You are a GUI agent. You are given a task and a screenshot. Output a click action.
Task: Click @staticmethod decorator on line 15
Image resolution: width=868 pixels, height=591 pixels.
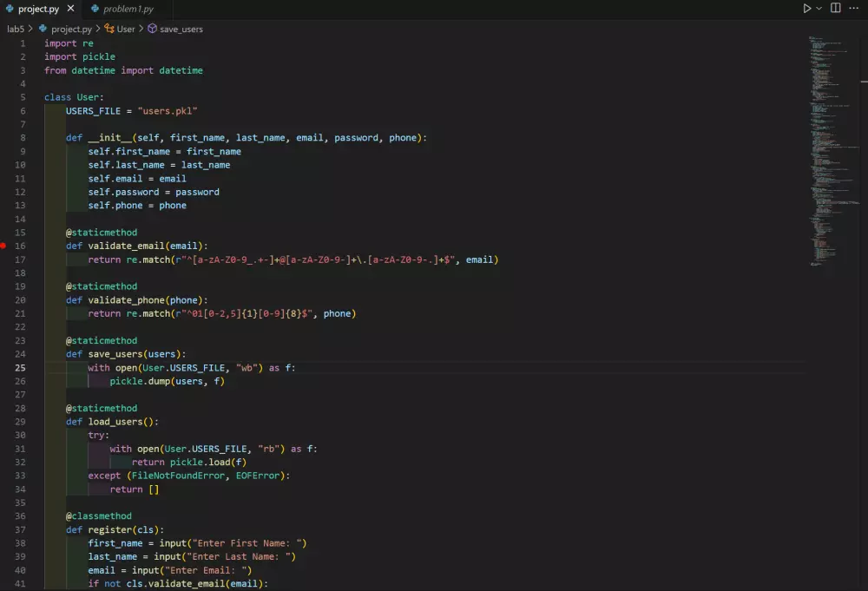[x=102, y=233]
